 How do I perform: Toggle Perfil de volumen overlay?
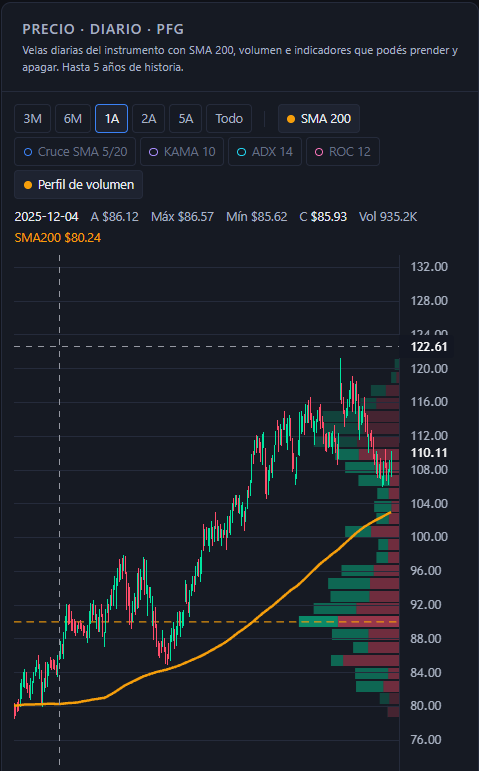pos(79,184)
